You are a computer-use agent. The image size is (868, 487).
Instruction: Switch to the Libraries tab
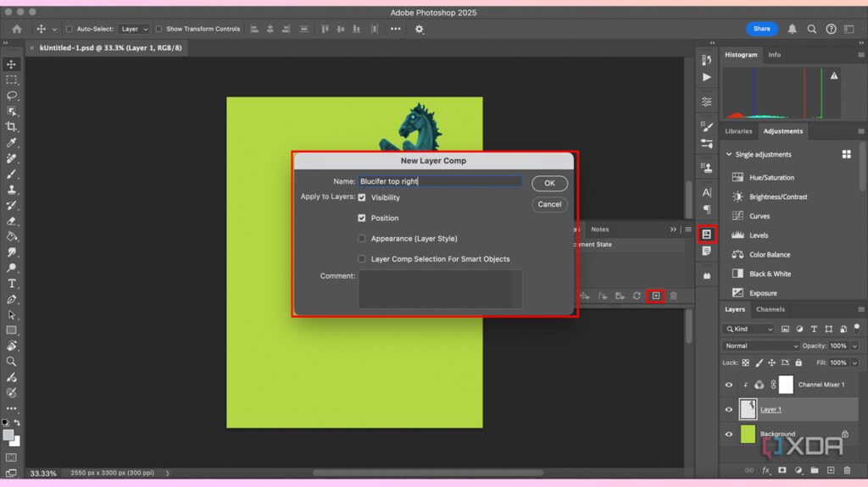(738, 131)
